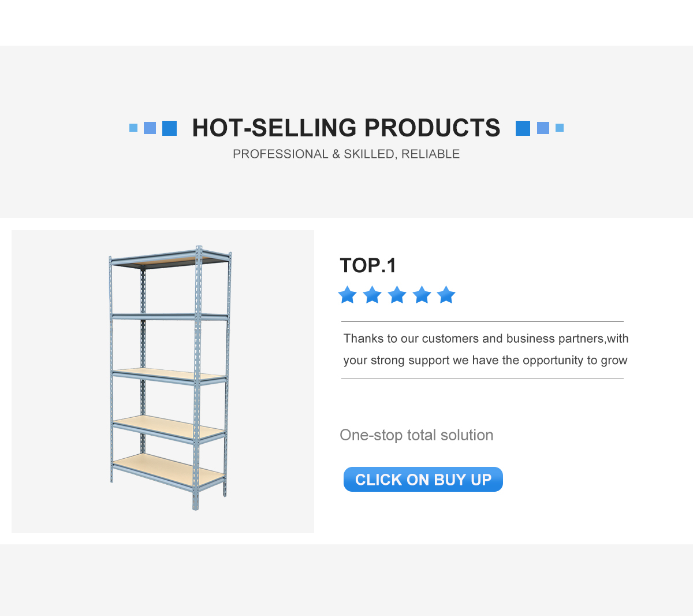Click the medium blue square left of heading

[x=150, y=128]
